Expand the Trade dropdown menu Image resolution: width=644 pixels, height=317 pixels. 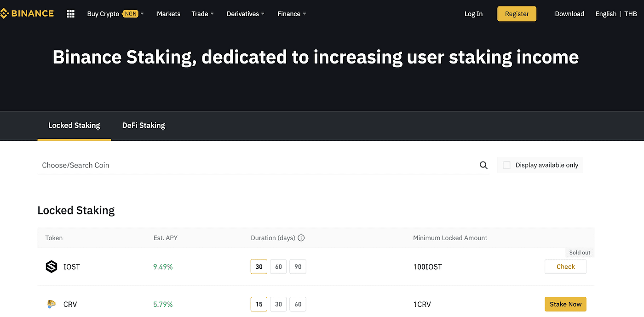pyautogui.click(x=203, y=14)
